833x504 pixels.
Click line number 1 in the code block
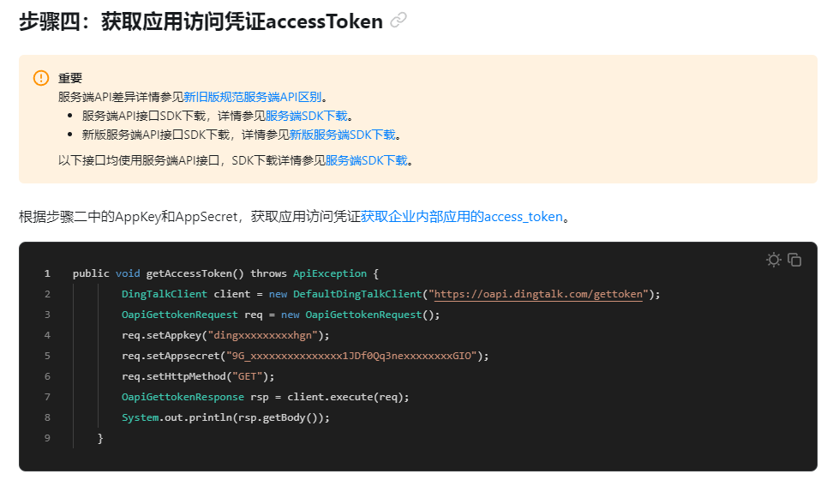[47, 273]
